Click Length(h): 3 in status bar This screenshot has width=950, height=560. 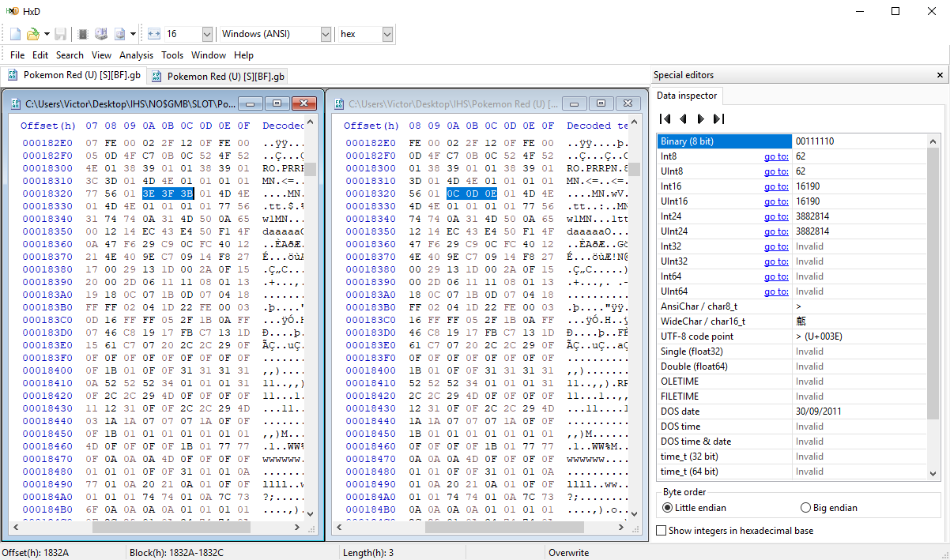click(x=368, y=553)
